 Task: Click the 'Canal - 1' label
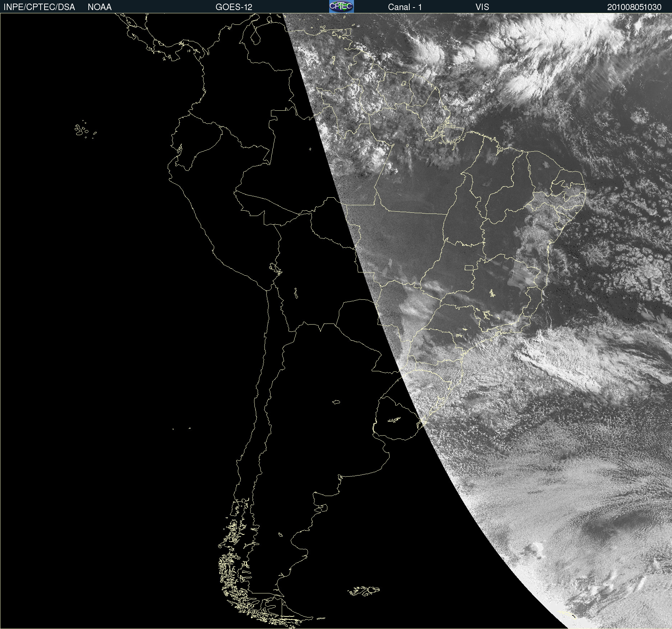click(405, 7)
